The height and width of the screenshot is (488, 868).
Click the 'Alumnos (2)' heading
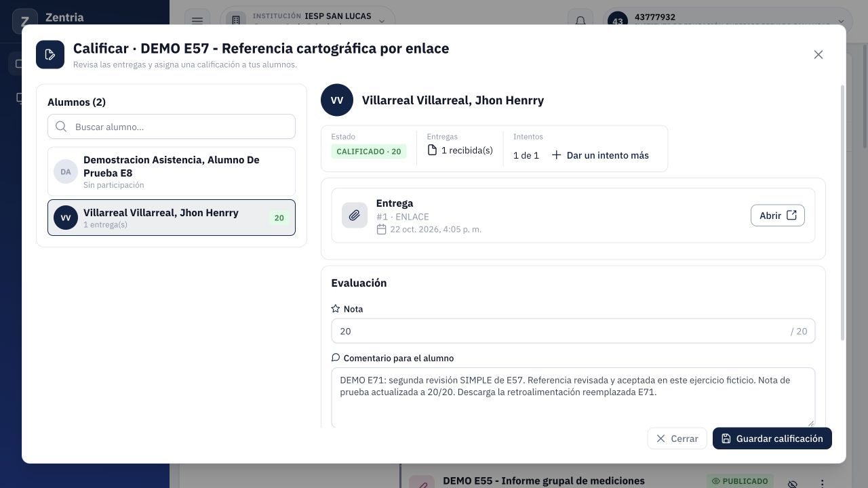click(x=77, y=102)
